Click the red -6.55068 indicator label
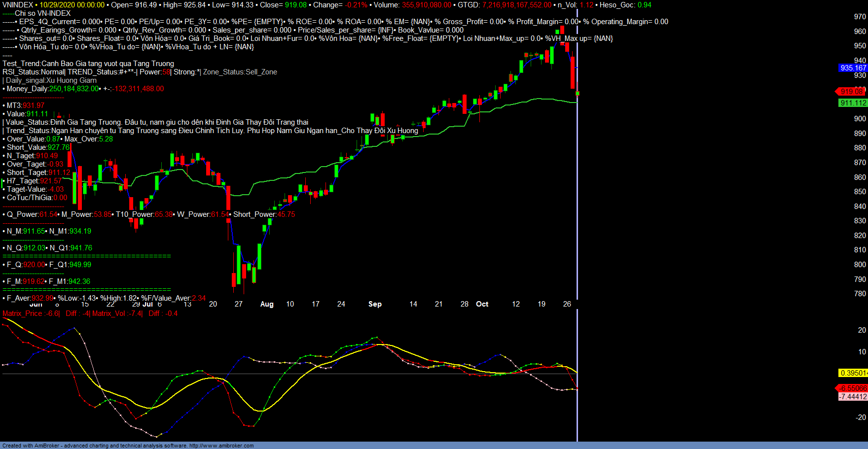Image resolution: width=868 pixels, height=449 pixels. pos(853,388)
